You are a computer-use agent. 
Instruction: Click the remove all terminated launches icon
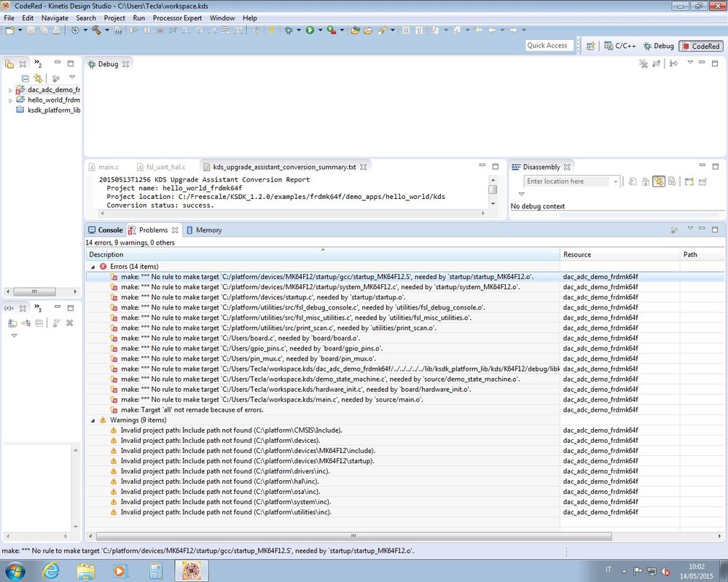tap(643, 63)
